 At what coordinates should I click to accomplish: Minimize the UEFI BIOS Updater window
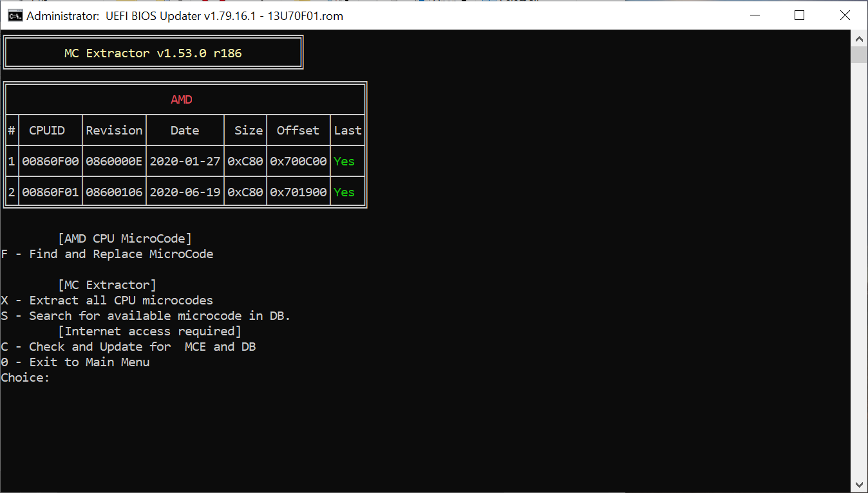point(754,15)
